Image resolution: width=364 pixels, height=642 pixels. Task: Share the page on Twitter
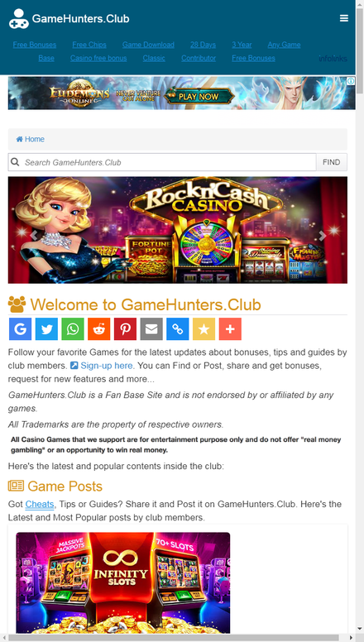(x=46, y=328)
